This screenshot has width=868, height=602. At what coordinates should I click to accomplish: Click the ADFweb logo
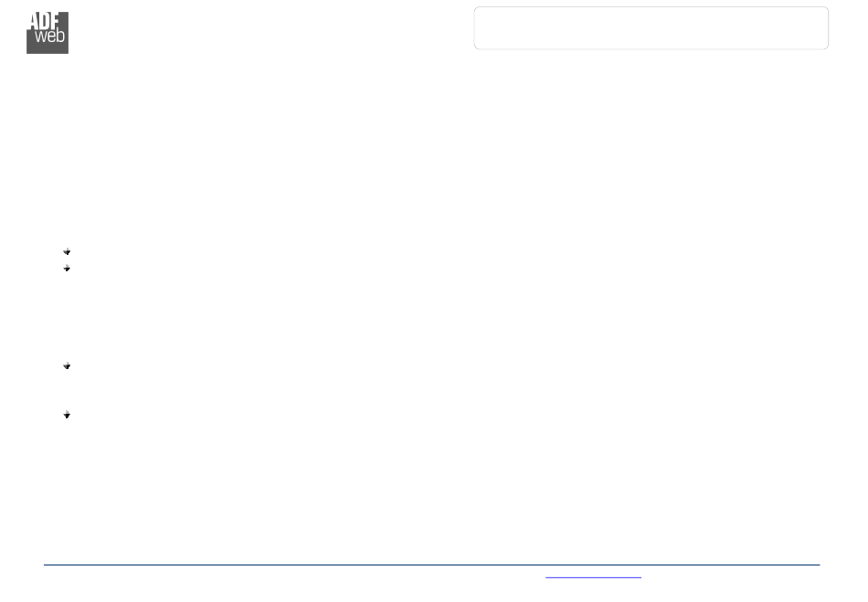pyautogui.click(x=48, y=33)
